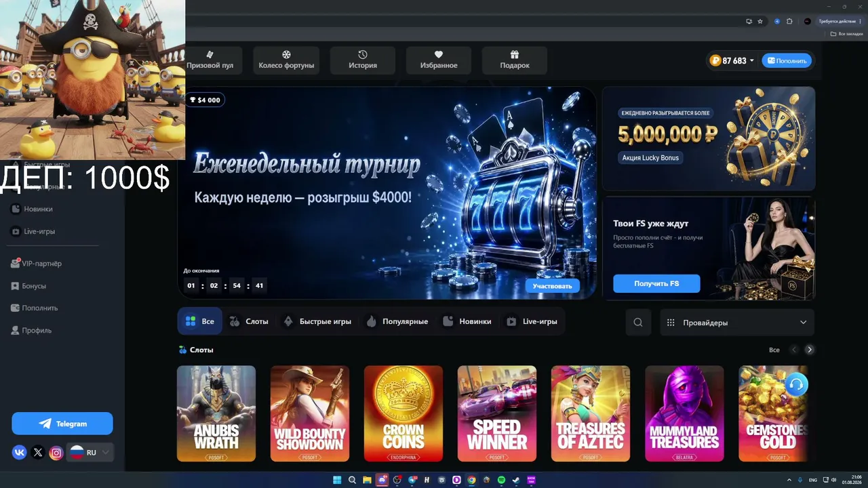Image resolution: width=868 pixels, height=488 pixels.
Task: Switch to the Live-игры tab
Action: [x=532, y=321]
